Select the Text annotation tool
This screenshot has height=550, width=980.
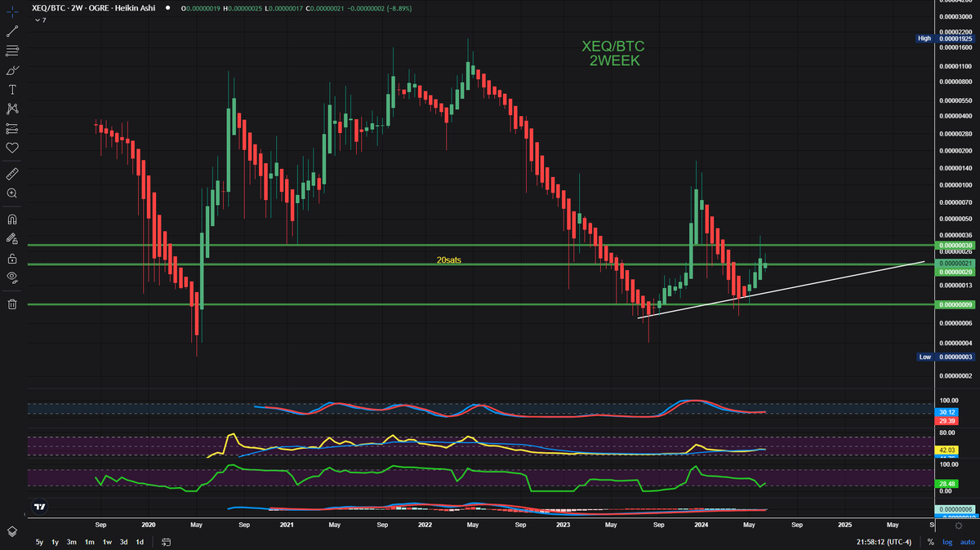(11, 89)
